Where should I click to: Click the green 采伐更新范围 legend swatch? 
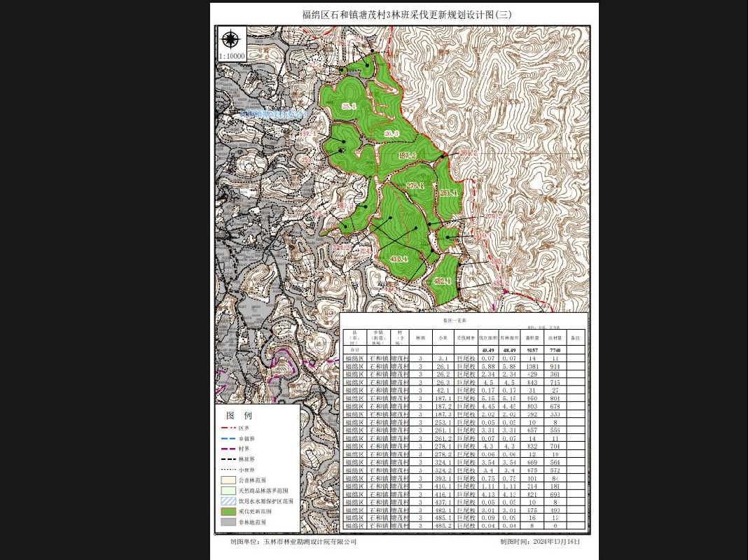pyautogui.click(x=228, y=512)
